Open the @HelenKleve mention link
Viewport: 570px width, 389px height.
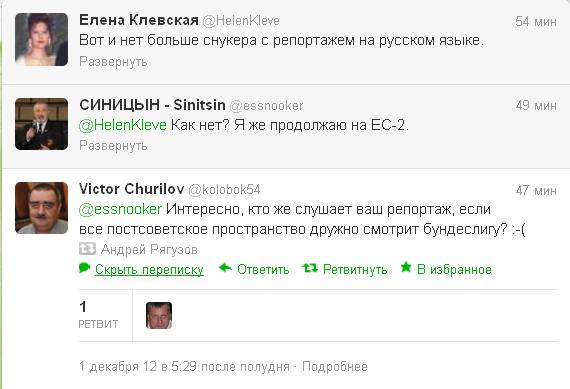(123, 125)
